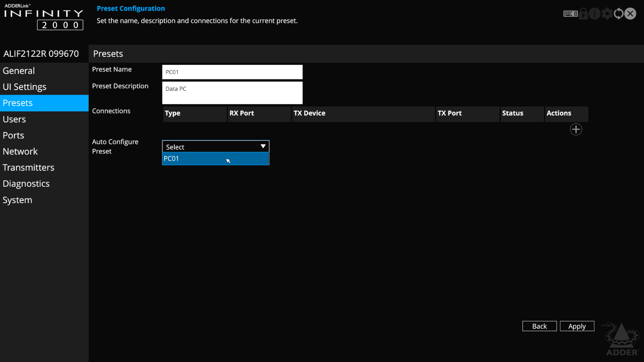Click the padlock lock icon

[583, 14]
